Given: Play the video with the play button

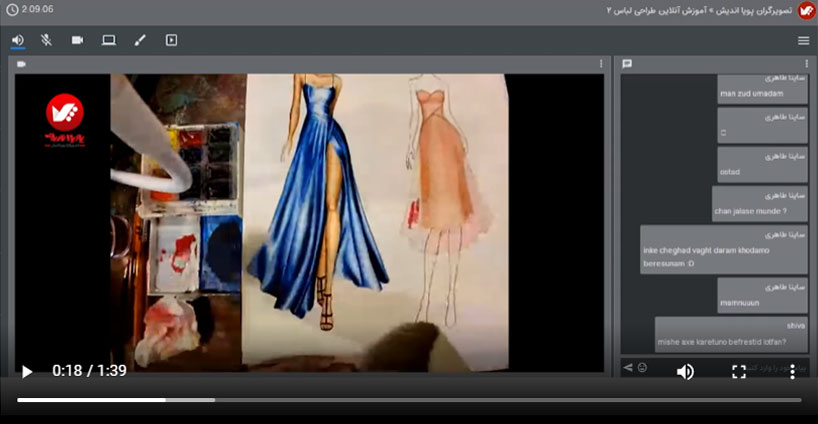Looking at the screenshot, I should click(x=27, y=371).
